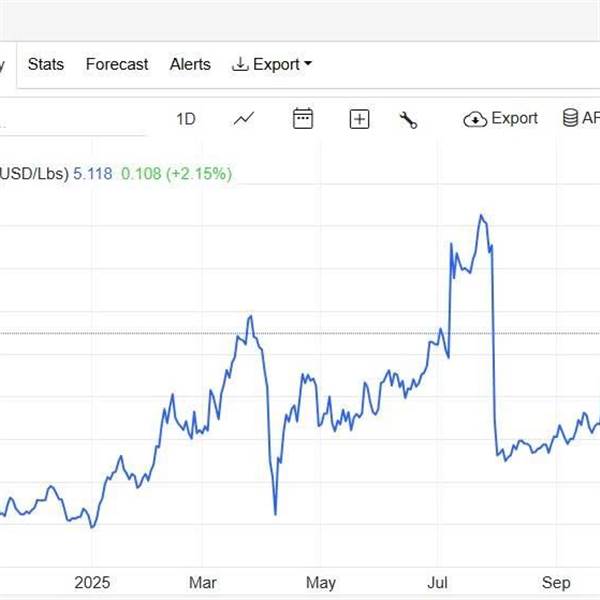Click the Sep label on time axis
600x600 pixels.
[x=557, y=582]
